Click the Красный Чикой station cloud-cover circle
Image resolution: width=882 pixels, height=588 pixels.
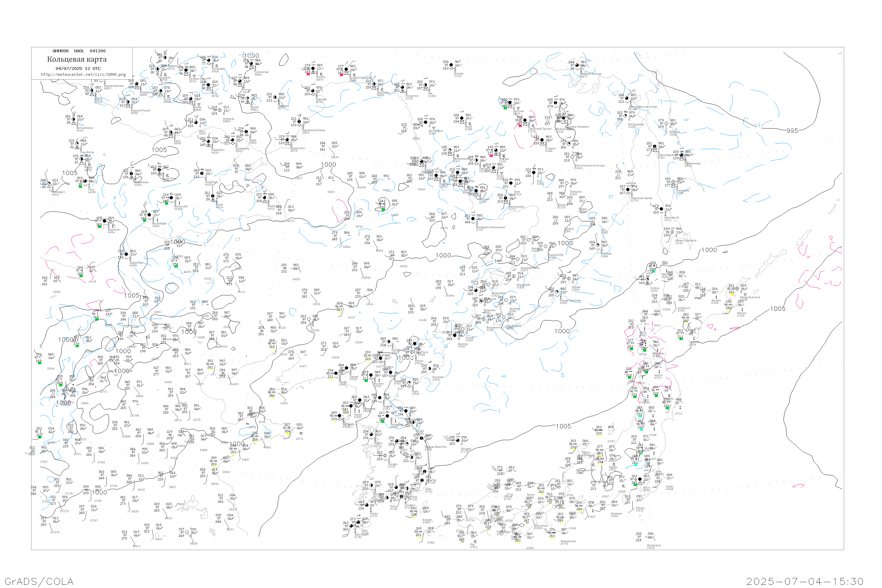pos(128,102)
